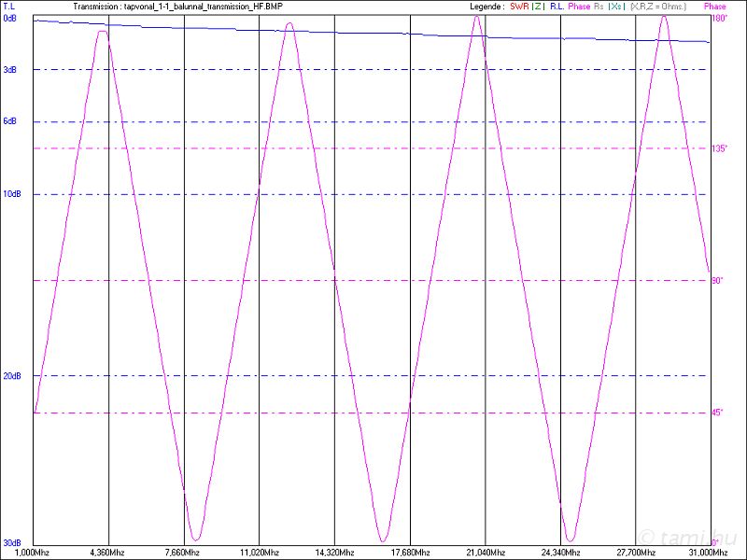Click the 135° phase axis label

tap(720, 148)
